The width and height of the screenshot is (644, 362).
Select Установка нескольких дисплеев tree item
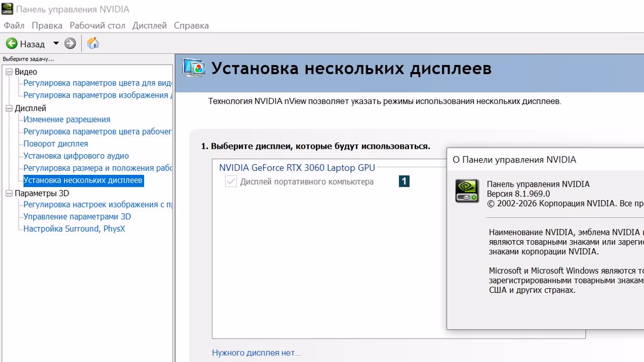83,180
